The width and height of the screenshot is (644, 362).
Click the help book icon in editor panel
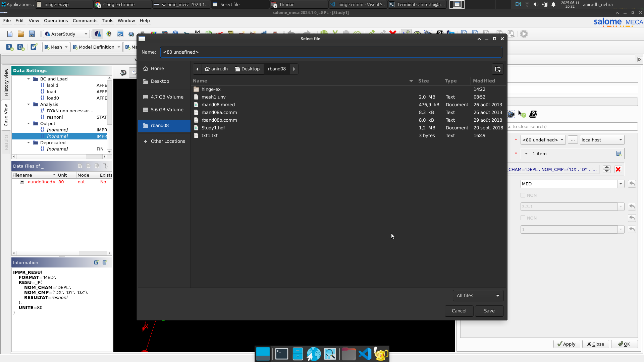point(533,114)
